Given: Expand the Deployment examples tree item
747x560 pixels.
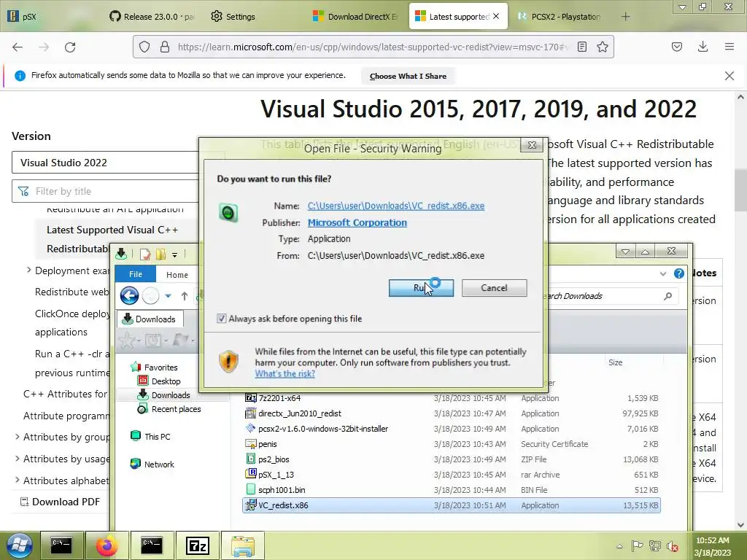Looking at the screenshot, I should (x=29, y=271).
